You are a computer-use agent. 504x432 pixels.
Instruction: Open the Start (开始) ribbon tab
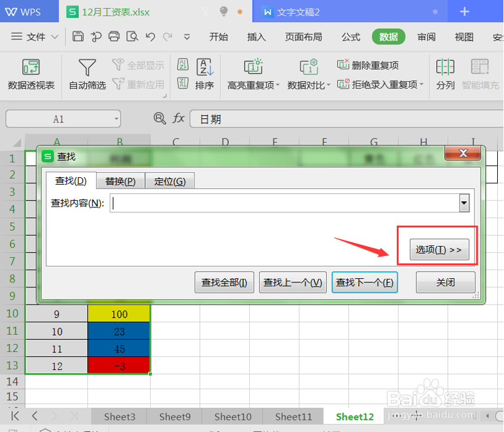(x=218, y=37)
